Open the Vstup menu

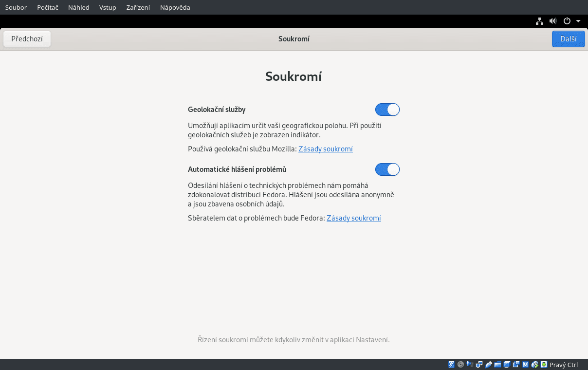point(108,7)
